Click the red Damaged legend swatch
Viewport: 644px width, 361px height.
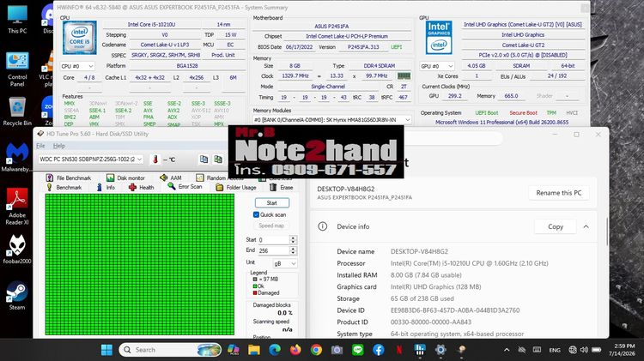pos(255,293)
